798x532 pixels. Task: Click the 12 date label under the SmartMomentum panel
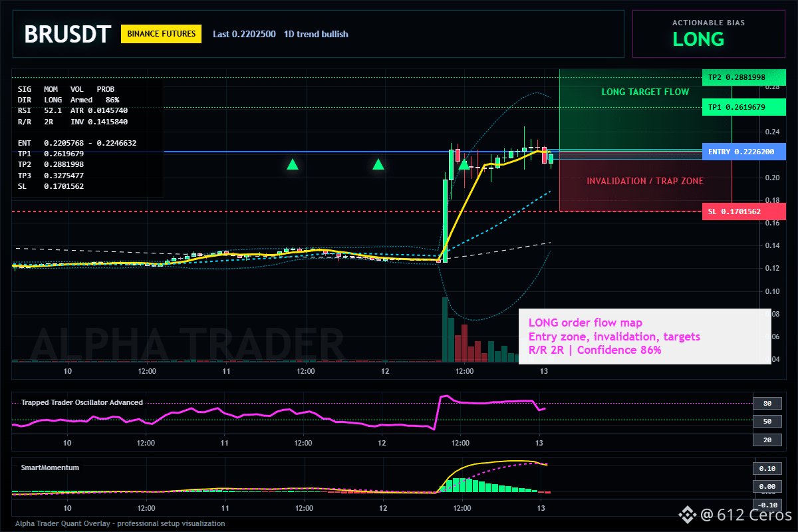pos(382,507)
